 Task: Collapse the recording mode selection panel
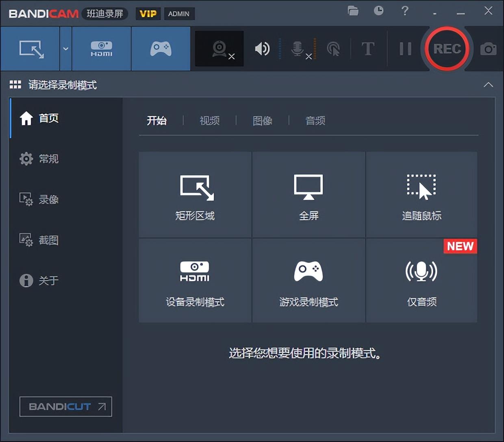click(488, 85)
